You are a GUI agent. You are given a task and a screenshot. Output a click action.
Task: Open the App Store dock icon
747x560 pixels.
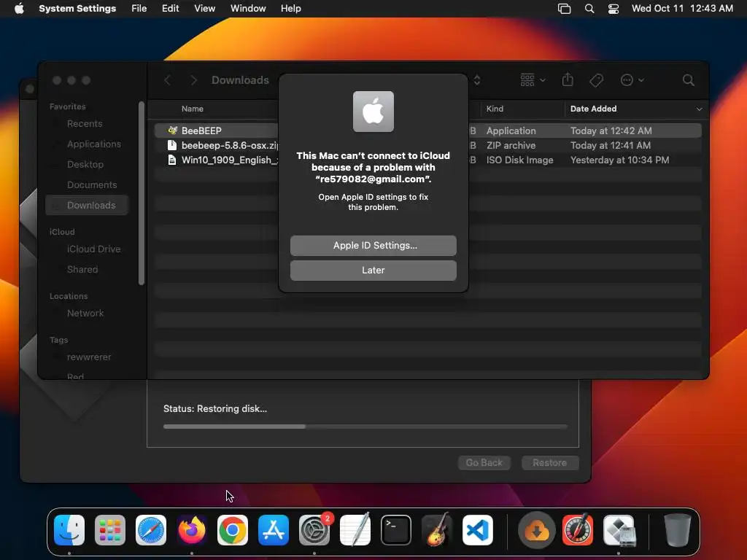point(274,530)
